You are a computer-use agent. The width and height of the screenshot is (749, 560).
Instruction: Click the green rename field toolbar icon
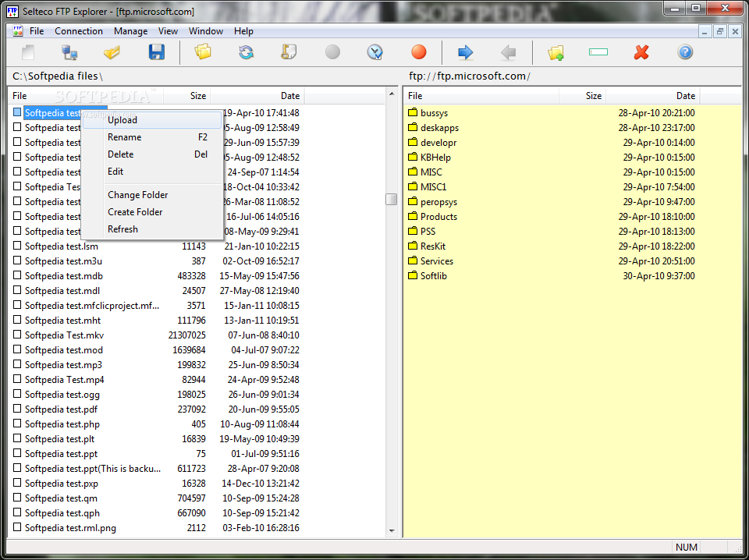(598, 52)
